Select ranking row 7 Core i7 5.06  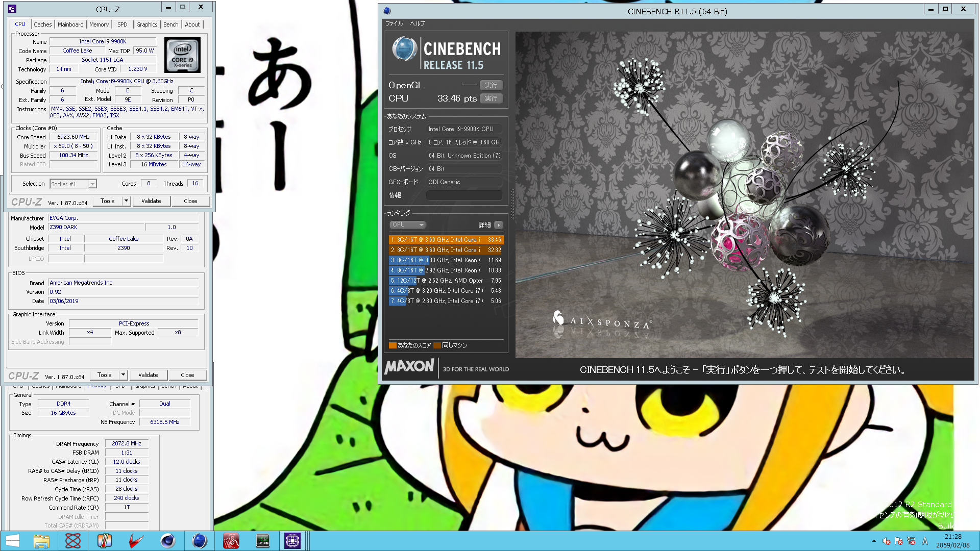tap(446, 301)
